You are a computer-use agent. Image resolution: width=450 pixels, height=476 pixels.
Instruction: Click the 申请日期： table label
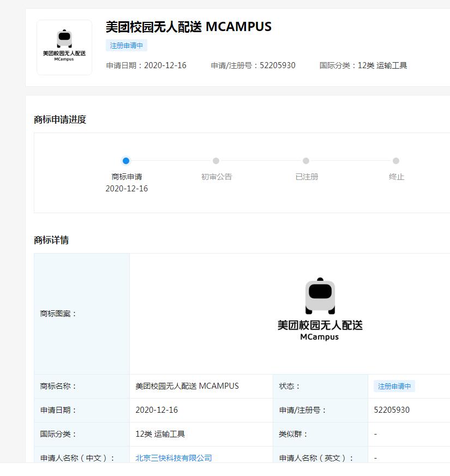click(58, 410)
